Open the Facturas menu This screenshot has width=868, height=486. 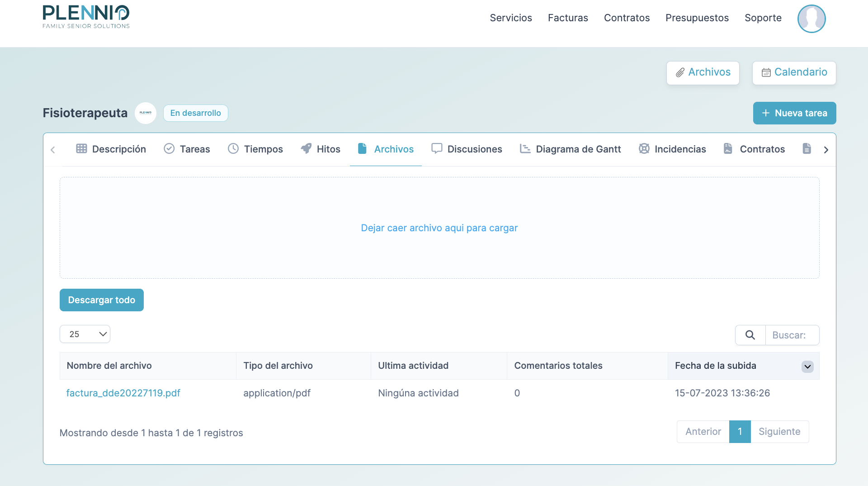pos(568,18)
